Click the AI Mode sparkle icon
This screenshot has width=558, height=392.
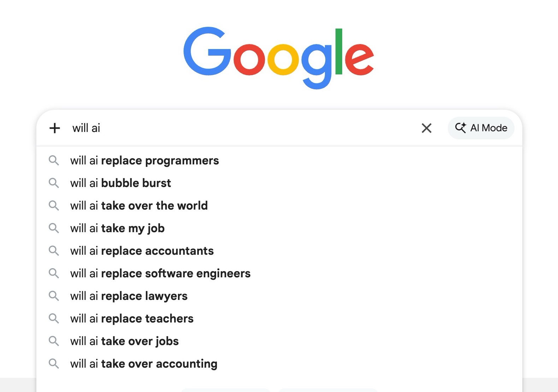460,128
